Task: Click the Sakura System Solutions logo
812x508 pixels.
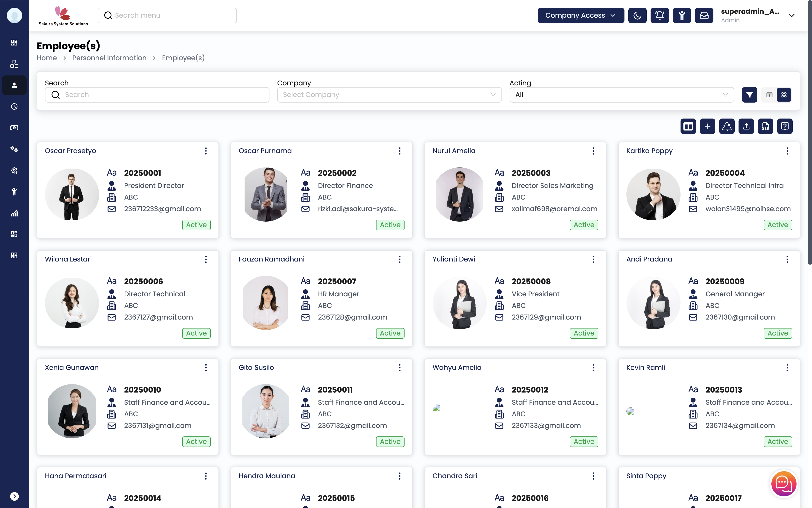Action: (x=63, y=16)
